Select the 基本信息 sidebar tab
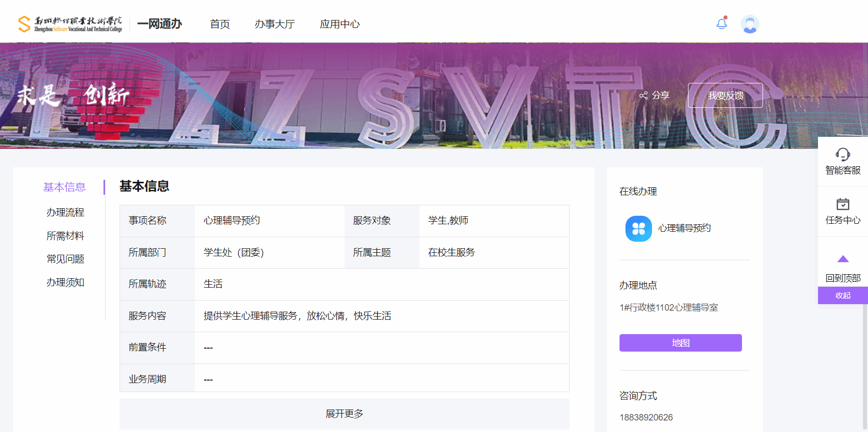The width and height of the screenshot is (868, 432). [x=64, y=187]
